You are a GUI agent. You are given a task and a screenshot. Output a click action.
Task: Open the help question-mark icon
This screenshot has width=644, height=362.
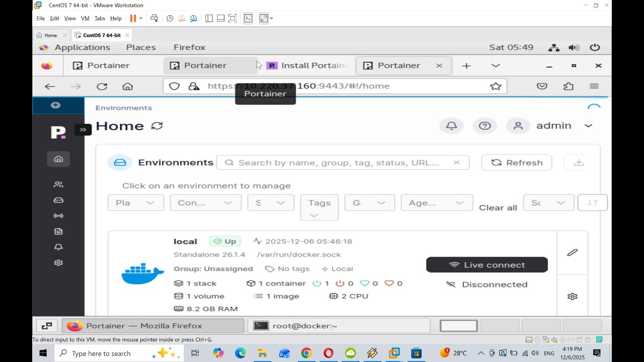485,126
